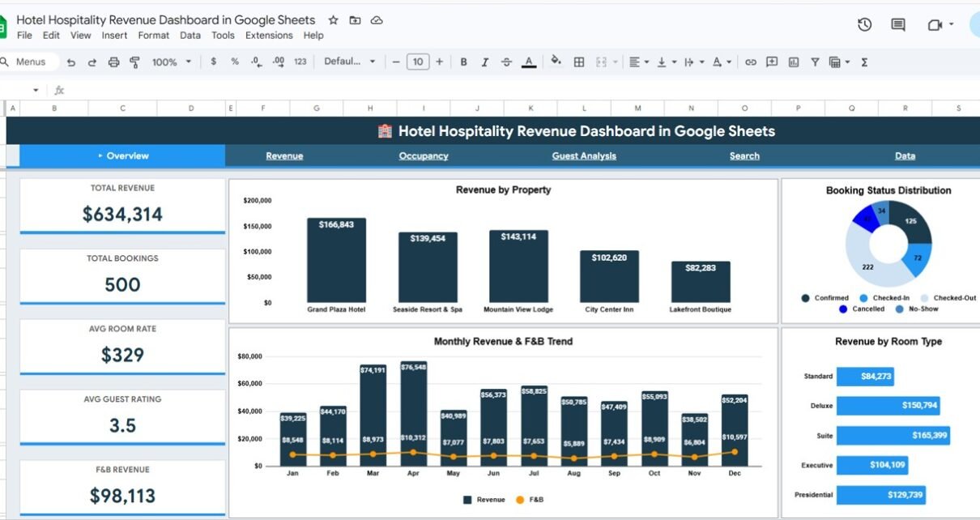This screenshot has width=980, height=520.
Task: Open the comments panel icon
Action: 897,25
